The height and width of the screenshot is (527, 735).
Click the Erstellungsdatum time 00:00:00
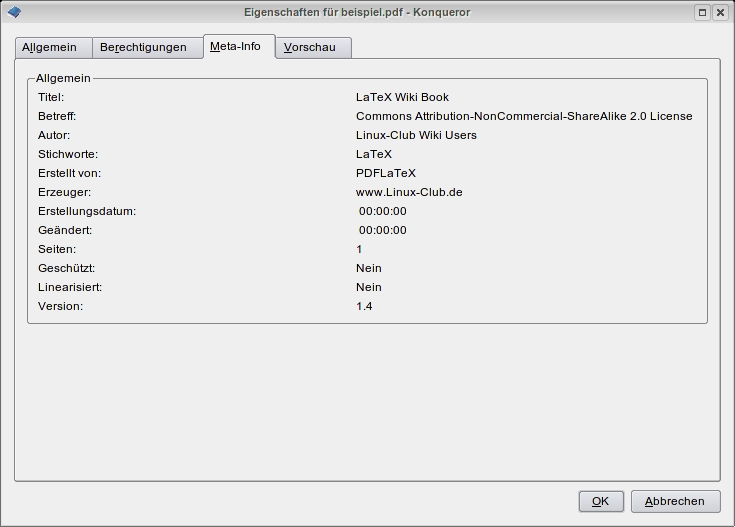click(382, 211)
